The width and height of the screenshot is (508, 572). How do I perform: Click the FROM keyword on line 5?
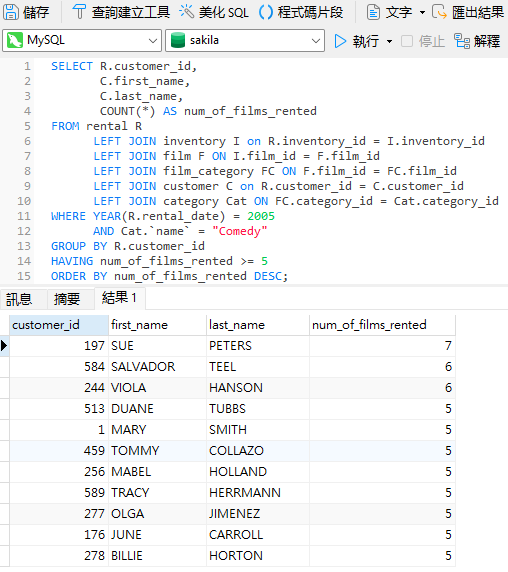tap(65, 126)
